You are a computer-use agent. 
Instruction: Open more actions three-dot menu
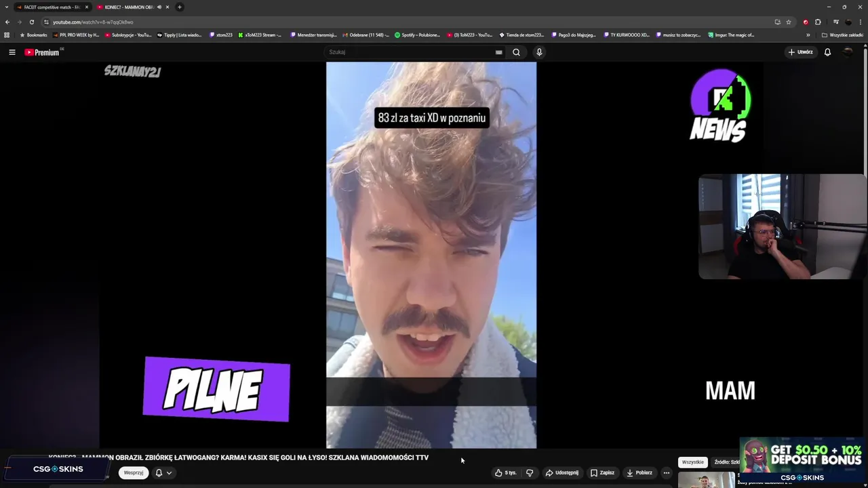click(x=666, y=472)
